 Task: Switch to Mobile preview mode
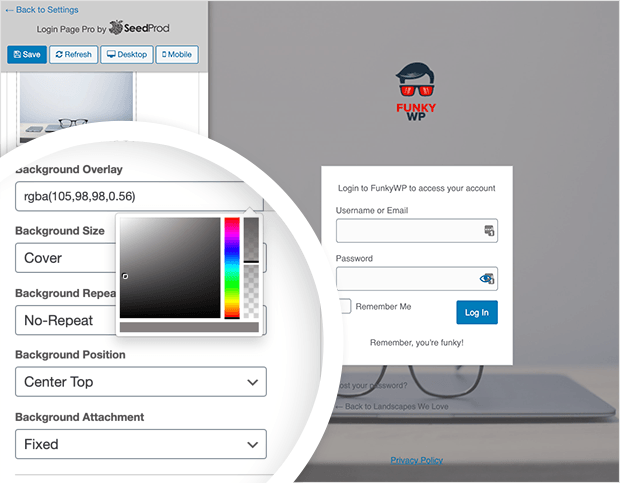coord(177,55)
